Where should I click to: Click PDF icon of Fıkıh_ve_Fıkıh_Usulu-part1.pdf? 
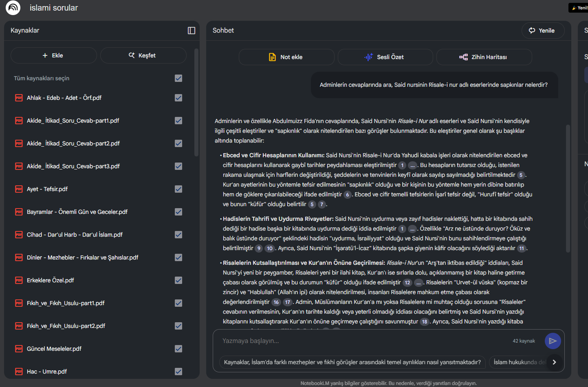19,303
